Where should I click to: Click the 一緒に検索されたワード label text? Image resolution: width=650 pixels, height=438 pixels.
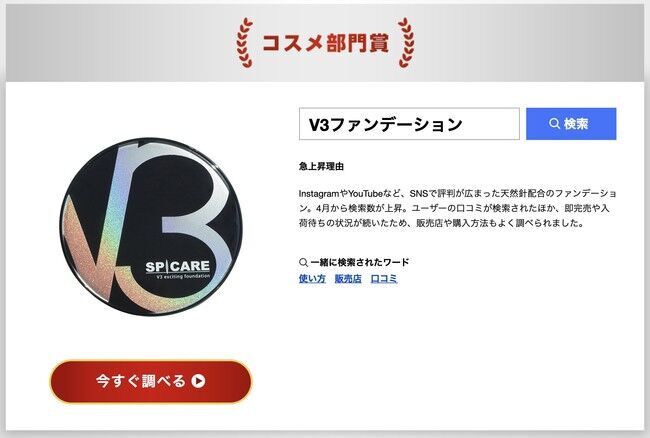(359, 262)
